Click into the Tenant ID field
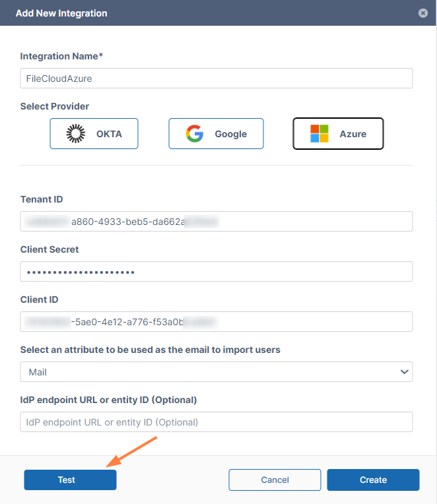Image resolution: width=437 pixels, height=504 pixels. (216, 222)
